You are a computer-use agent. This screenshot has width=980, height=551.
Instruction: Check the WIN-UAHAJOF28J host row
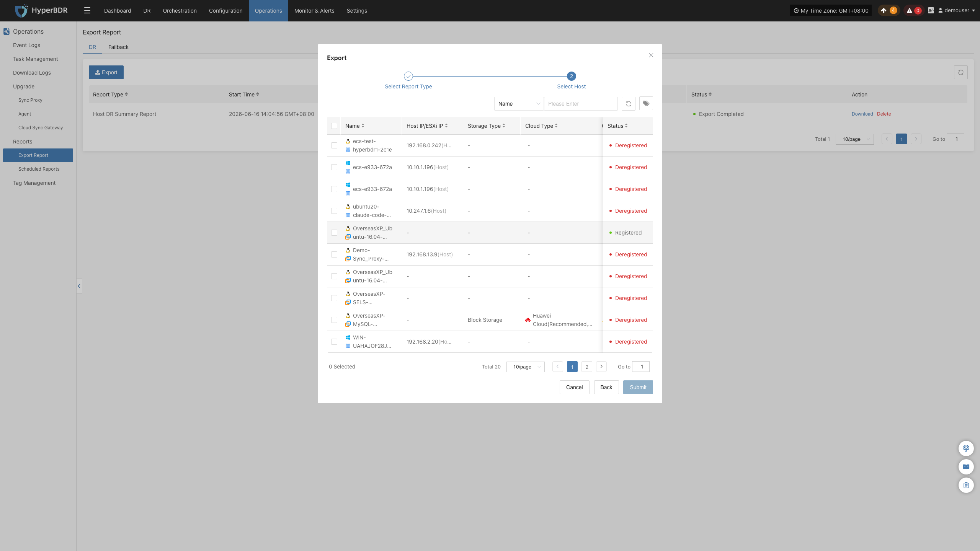coord(334,342)
